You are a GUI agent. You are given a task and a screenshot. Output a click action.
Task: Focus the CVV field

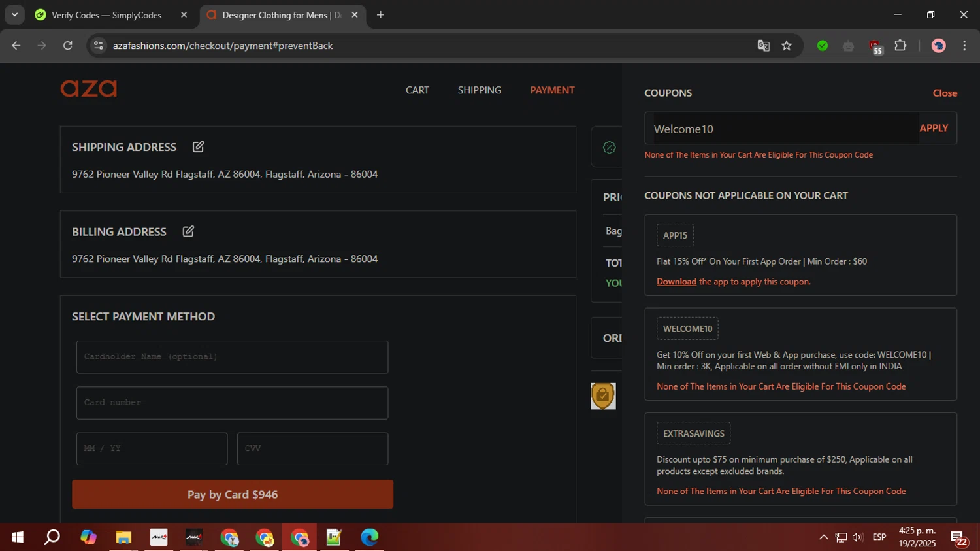[x=312, y=448]
